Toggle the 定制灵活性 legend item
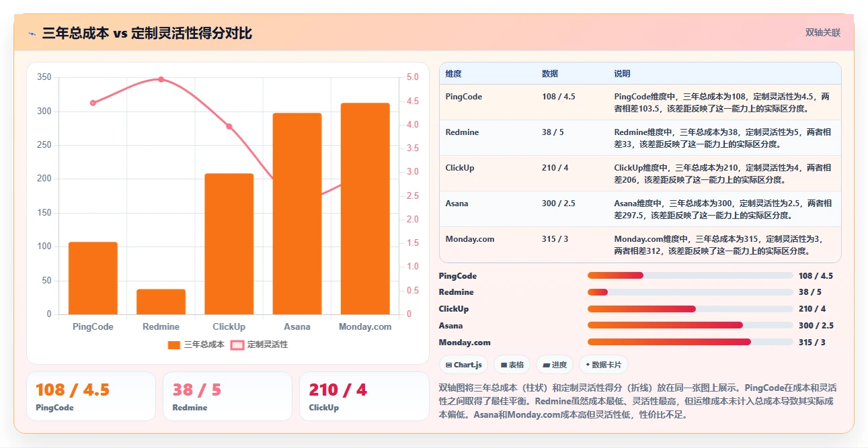The width and height of the screenshot is (868, 448). click(259, 345)
